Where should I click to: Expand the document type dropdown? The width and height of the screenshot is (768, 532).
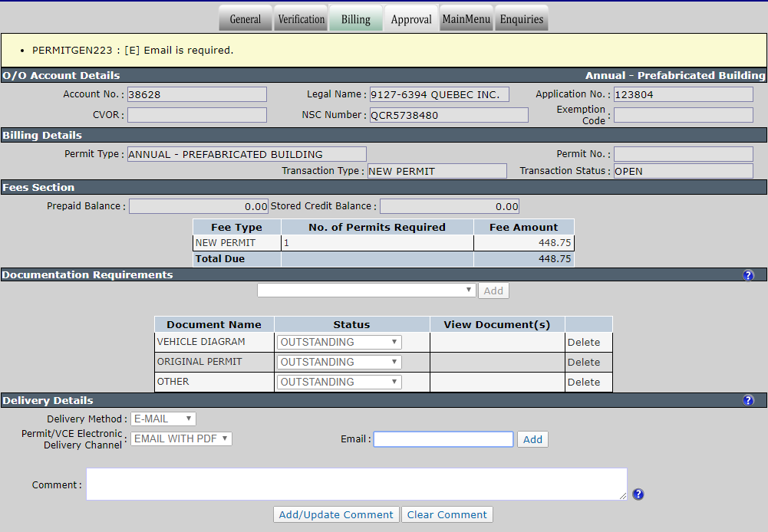pyautogui.click(x=367, y=291)
